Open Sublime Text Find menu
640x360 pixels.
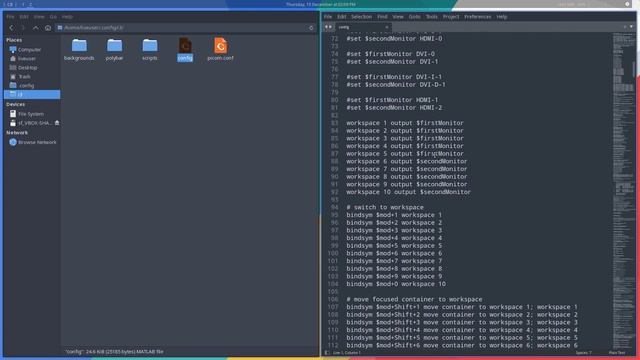coord(382,17)
